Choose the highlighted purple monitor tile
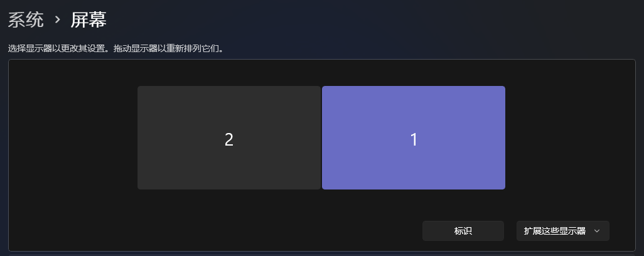Screen dimensions: 644x256 413,137
